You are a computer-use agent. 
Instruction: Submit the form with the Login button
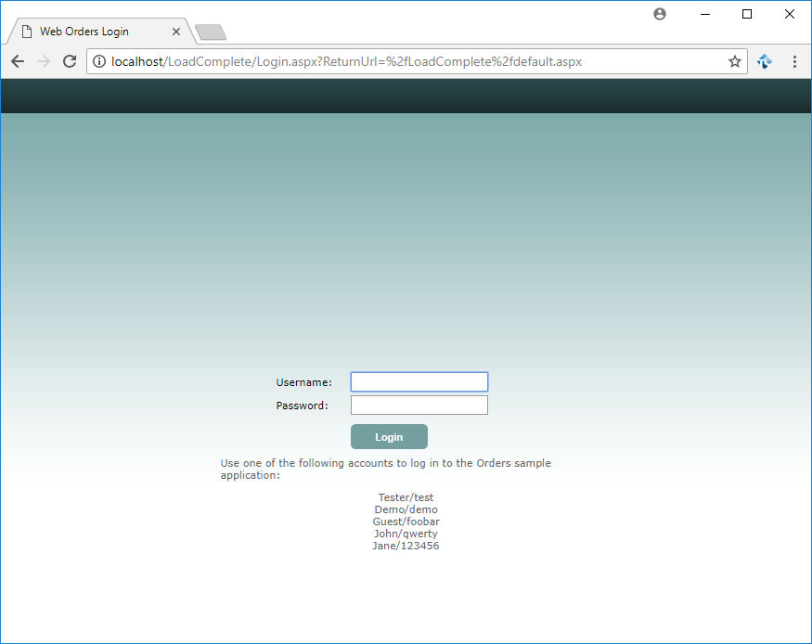[x=390, y=437]
